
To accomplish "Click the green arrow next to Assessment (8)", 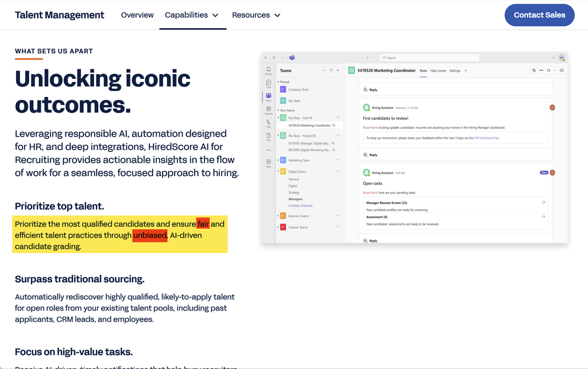I will click(x=543, y=216).
